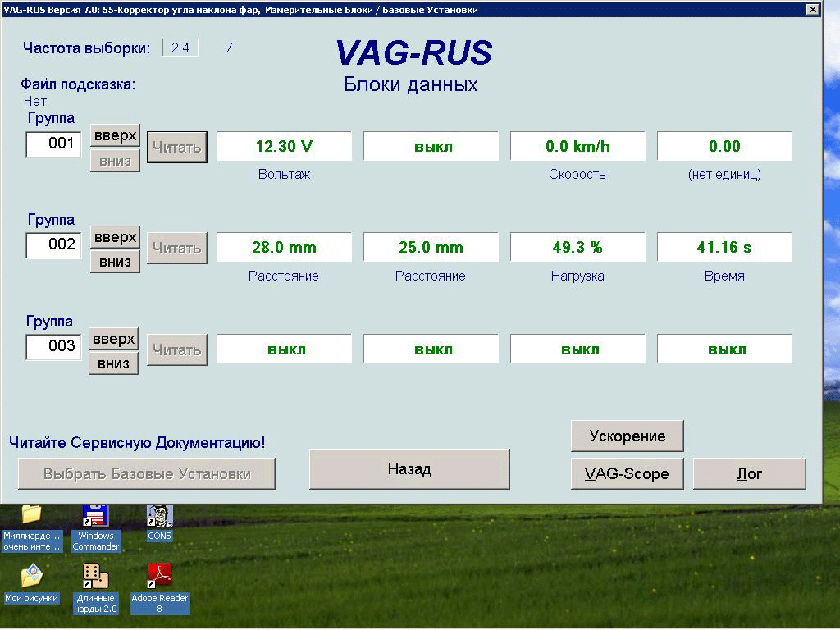Select the 49.3 % load value field

tap(577, 248)
